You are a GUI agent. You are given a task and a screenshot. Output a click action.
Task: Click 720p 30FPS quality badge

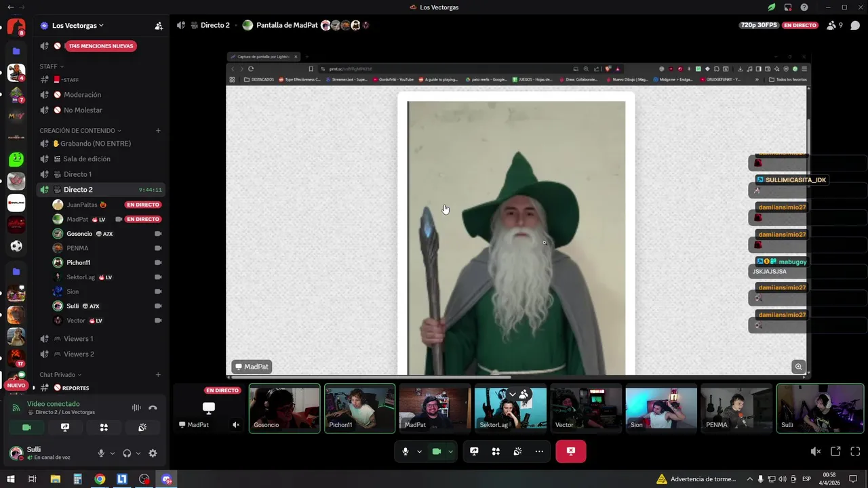pos(759,25)
